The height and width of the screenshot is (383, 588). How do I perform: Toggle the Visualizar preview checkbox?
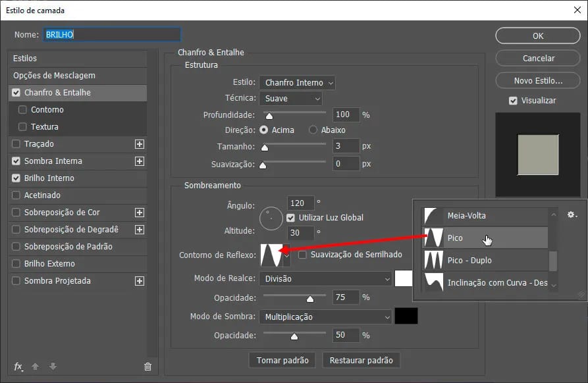513,101
